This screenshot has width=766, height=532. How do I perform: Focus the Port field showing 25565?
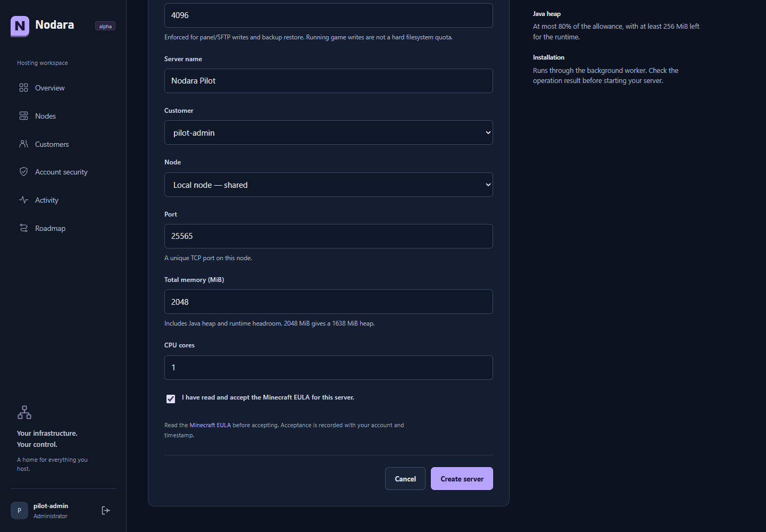tap(329, 236)
